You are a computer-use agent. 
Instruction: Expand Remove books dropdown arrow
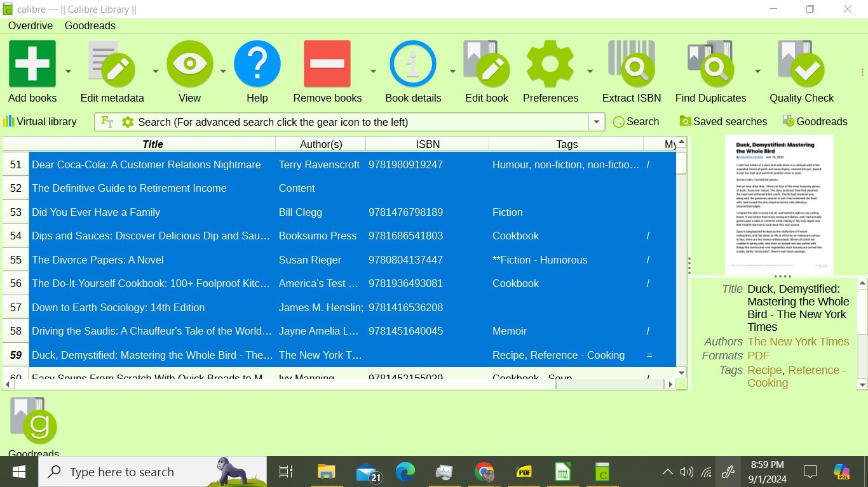(x=373, y=71)
